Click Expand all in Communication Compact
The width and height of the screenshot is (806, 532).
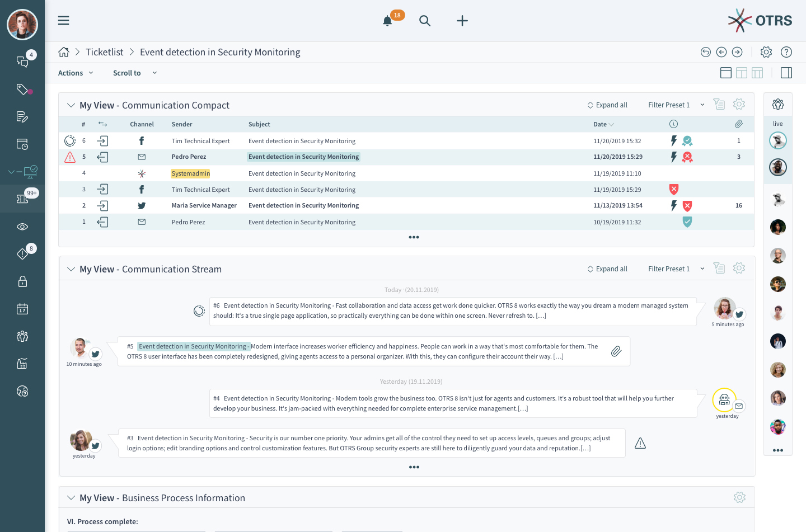coord(607,105)
